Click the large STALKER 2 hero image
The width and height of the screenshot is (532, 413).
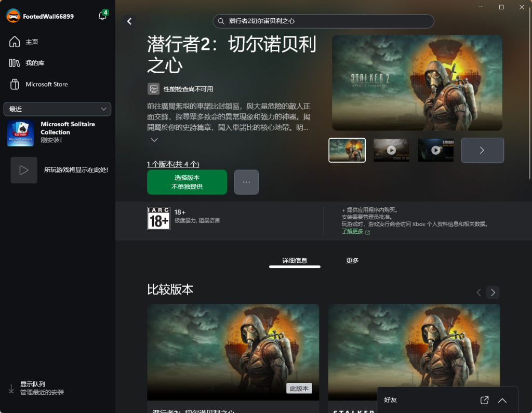[417, 83]
